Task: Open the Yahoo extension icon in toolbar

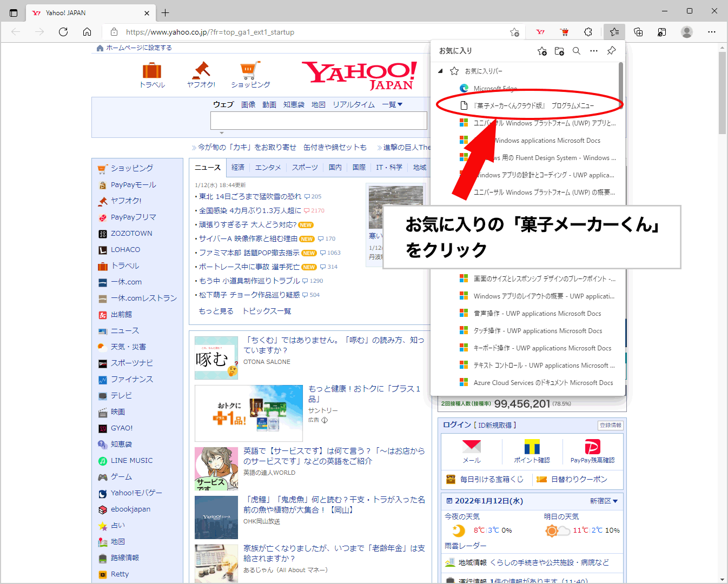Action: tap(540, 32)
